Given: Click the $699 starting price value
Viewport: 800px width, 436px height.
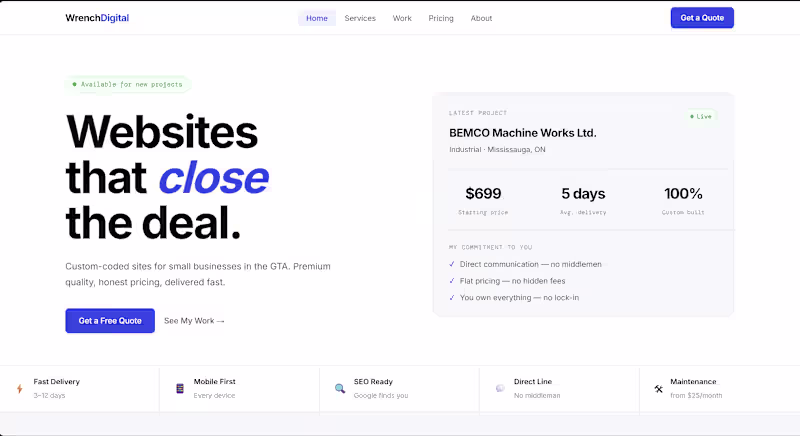Looking at the screenshot, I should tap(483, 194).
